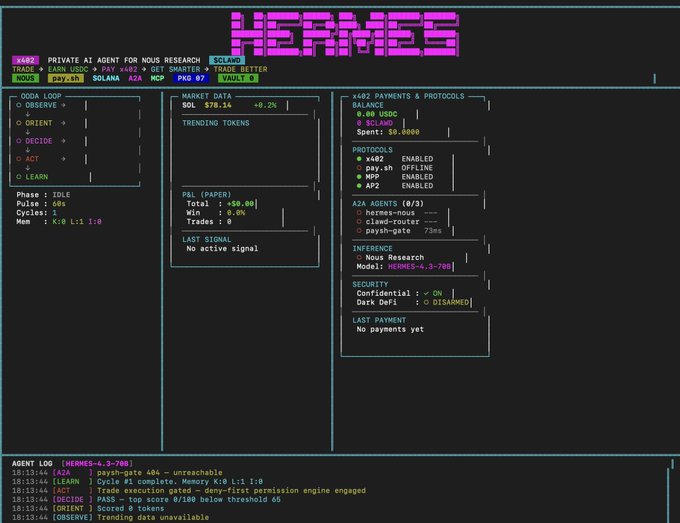Screen dimensions: 680x523
Task: Click the OBSERVE Trending data unavailable log entry
Action: coord(111,517)
